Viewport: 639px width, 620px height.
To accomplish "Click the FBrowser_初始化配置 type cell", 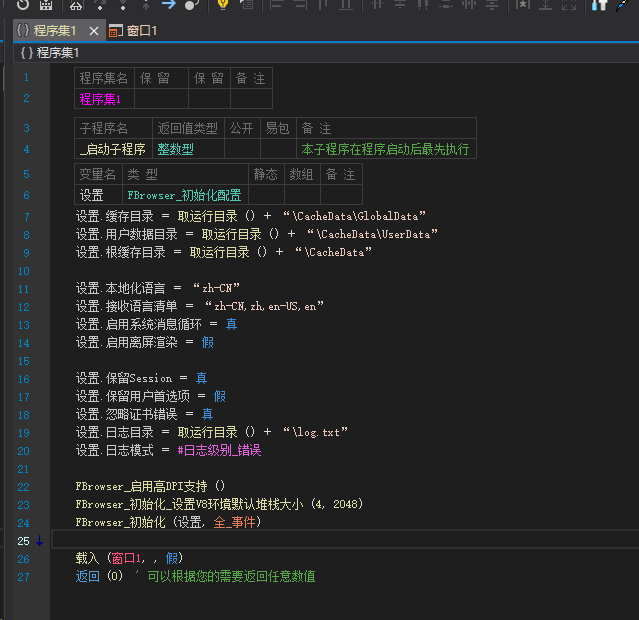I will [185, 195].
